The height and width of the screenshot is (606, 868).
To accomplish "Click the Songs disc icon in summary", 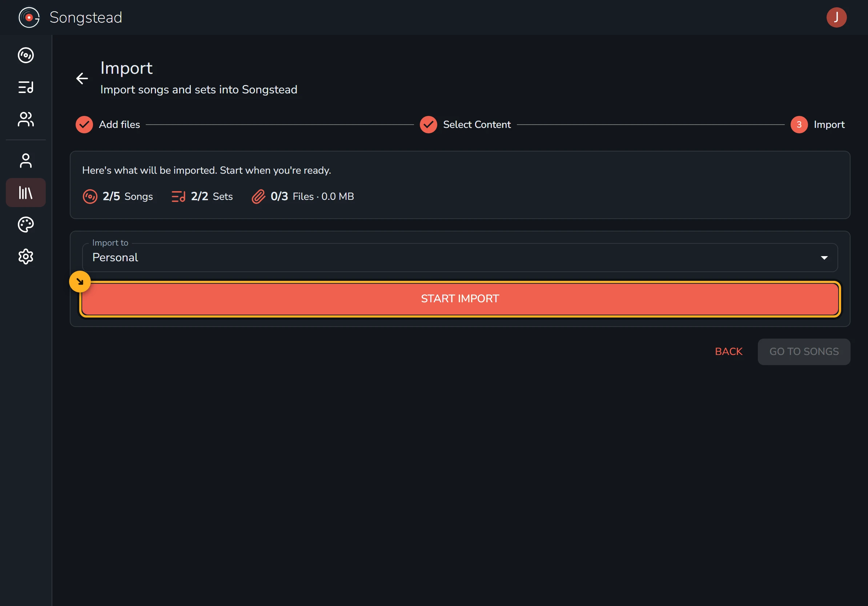I will [x=90, y=197].
